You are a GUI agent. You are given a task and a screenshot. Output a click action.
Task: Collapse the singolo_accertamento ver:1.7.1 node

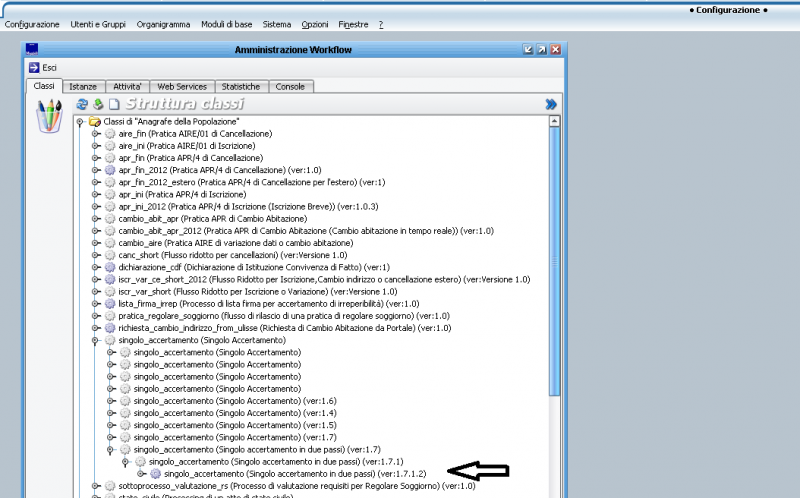point(125,461)
